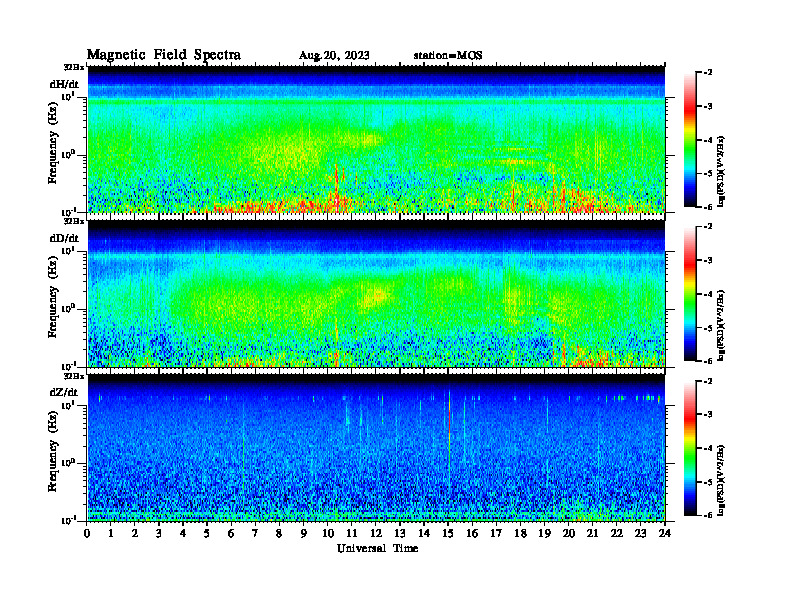Click the hour "12" tick label on time axis
Image resolution: width=792 pixels, height=612 pixels.
coord(376,533)
